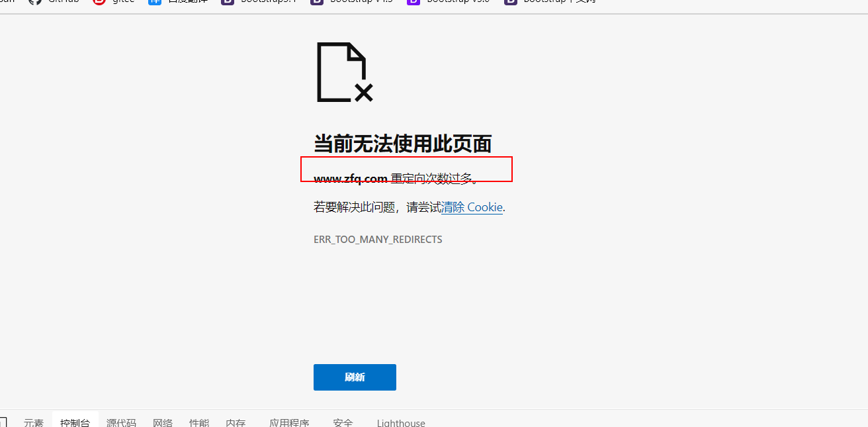Image resolution: width=868 pixels, height=427 pixels.
Task: Show the 性能 DevTools tab
Action: 199,422
